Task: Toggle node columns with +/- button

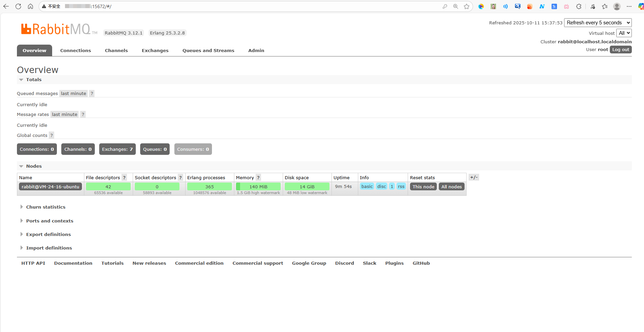Action: coord(474,177)
